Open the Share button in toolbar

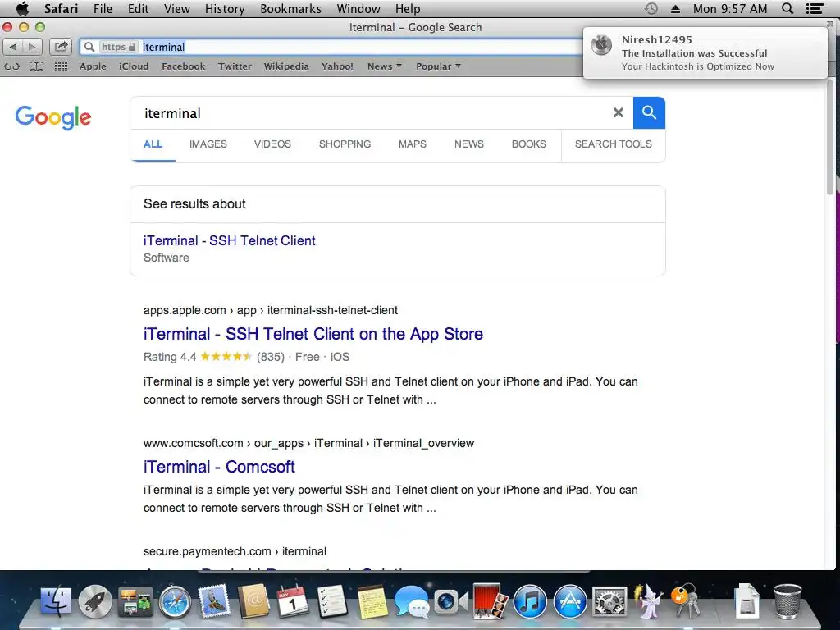click(x=61, y=47)
